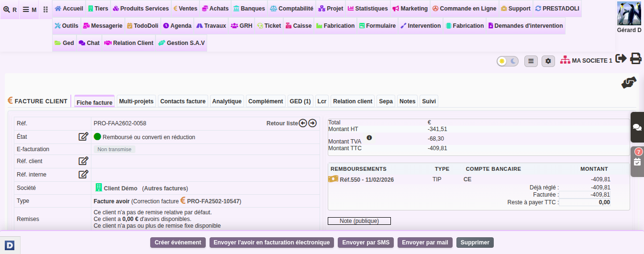Open the Outils menu
This screenshot has width=644, height=254.
[x=67, y=26]
